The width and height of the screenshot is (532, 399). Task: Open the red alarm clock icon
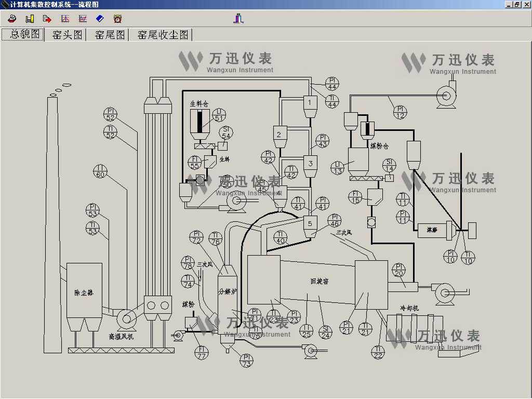point(118,19)
